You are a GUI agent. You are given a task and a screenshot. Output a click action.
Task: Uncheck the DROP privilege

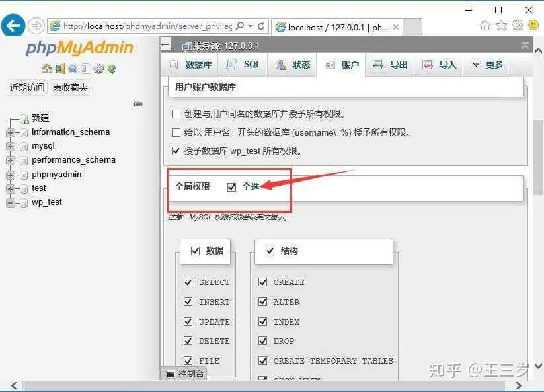point(263,341)
